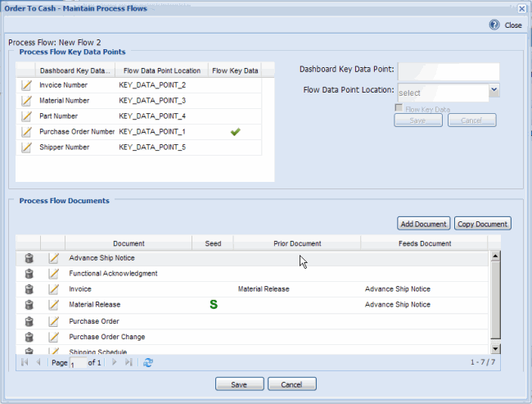Click Add Document button
532x404 pixels.
(x=423, y=224)
